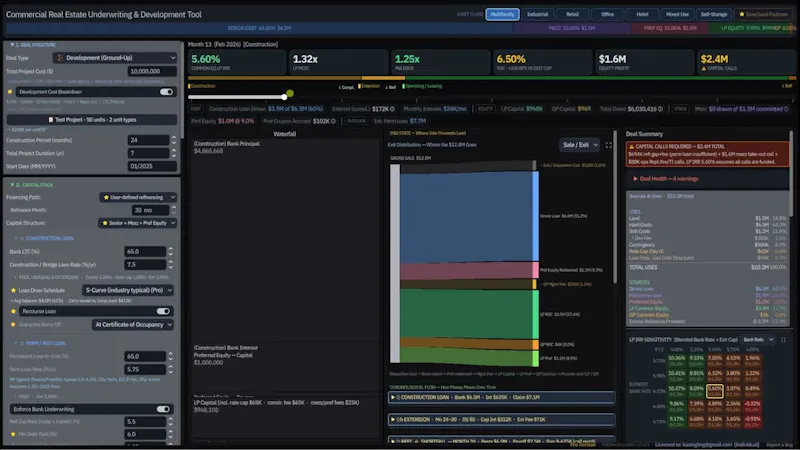Toggle the Recourse Loan switch
Viewport: 800px width, 450px height.
[163, 311]
